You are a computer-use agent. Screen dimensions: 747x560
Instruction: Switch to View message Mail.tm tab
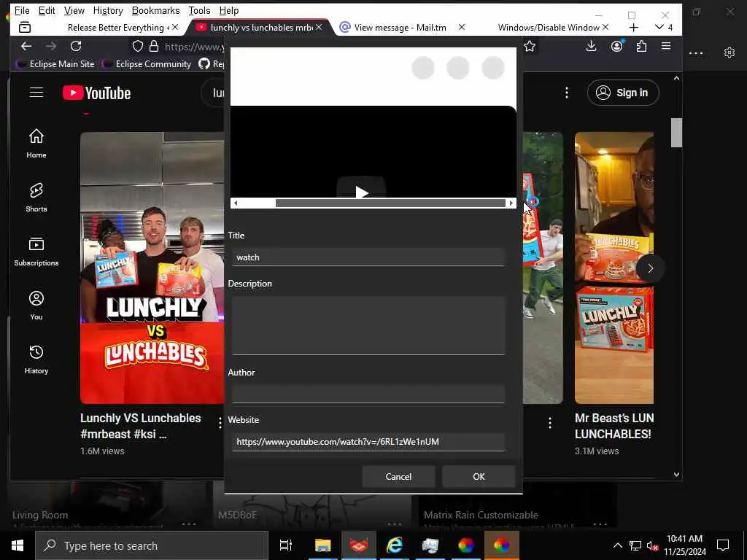pyautogui.click(x=400, y=28)
